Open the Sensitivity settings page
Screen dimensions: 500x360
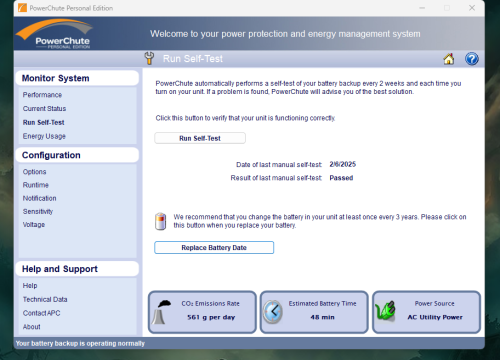click(38, 211)
